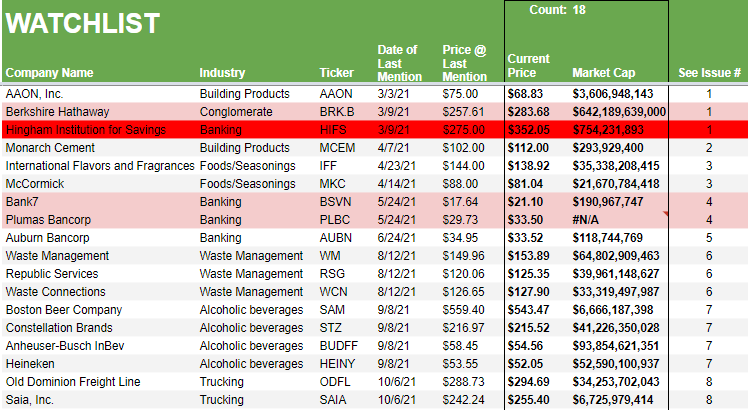Select the $754,231,893 market cap cell
This screenshot has width=748, height=410.
point(608,130)
